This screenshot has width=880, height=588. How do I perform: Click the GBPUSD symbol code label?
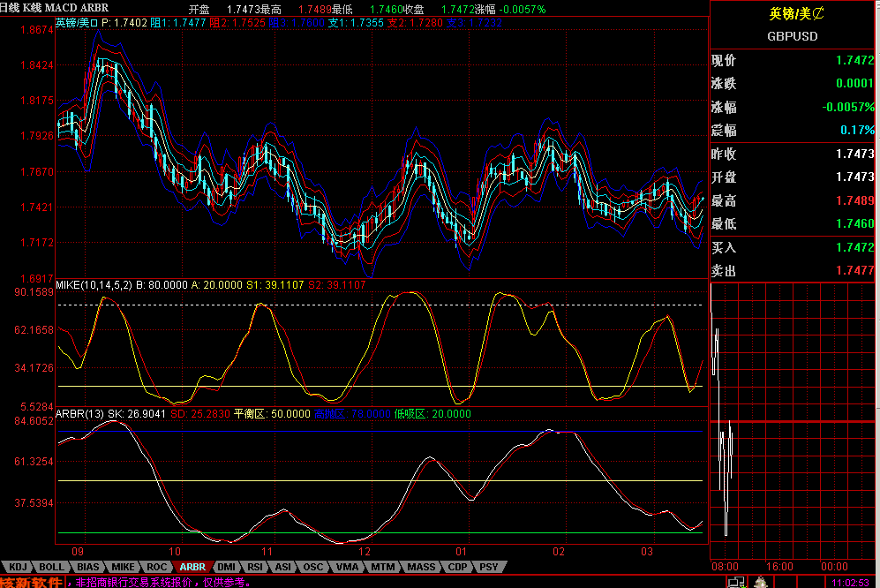coord(793,36)
